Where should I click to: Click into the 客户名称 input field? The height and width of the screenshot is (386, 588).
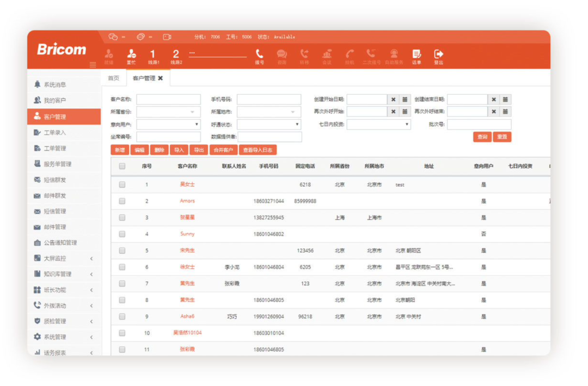[x=168, y=100]
